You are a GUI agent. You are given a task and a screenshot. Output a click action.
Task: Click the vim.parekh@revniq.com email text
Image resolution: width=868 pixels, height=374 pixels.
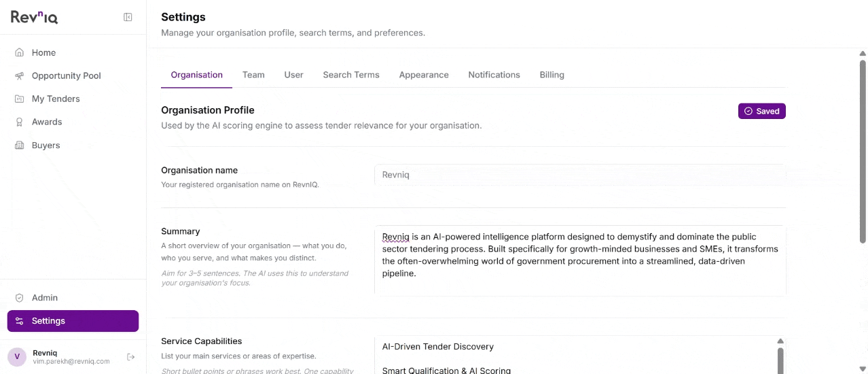pos(71,362)
